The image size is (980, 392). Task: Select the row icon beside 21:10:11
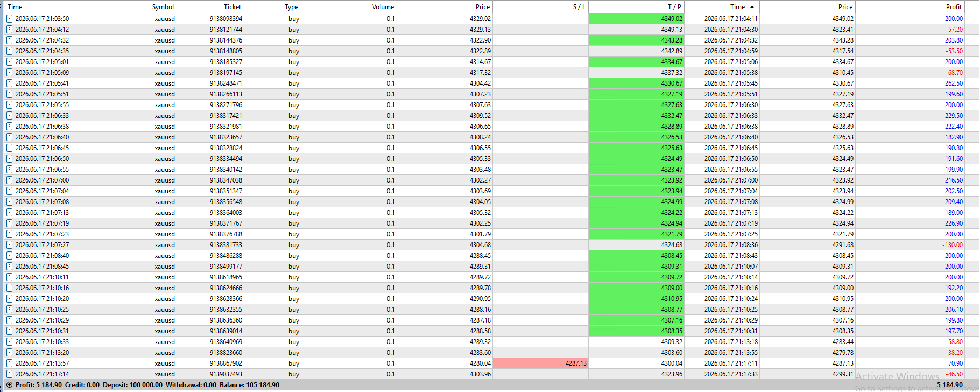(9, 277)
